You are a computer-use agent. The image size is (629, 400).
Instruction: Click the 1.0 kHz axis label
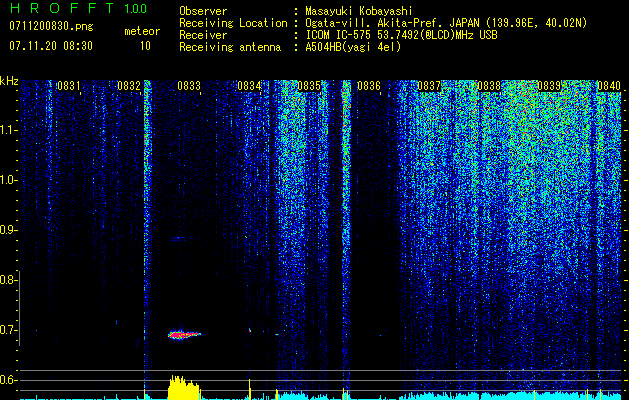[8, 180]
